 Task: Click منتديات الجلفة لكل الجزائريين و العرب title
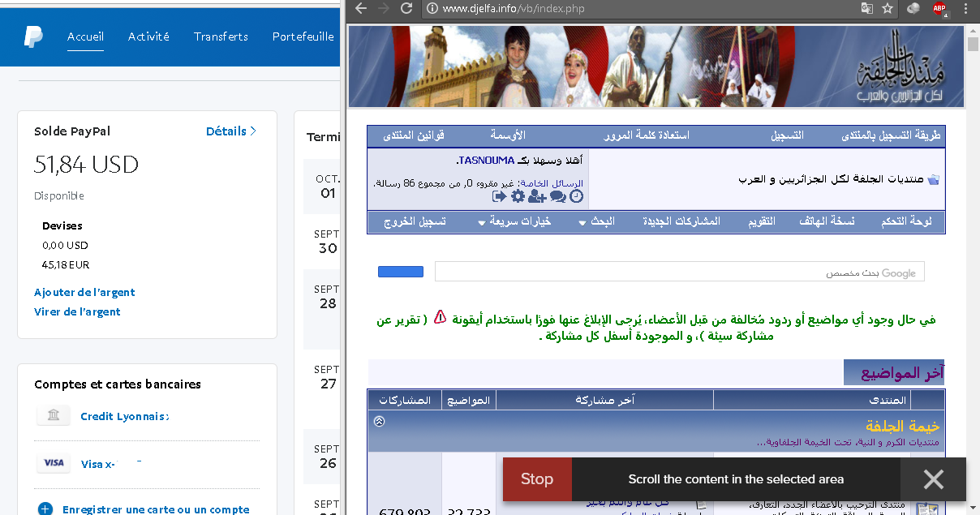(830, 179)
